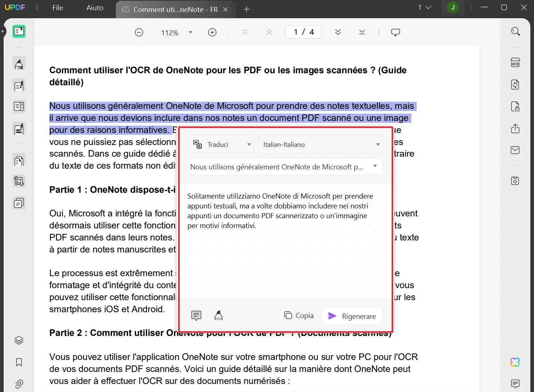Click the Rigenerare button
Screen dimensions: 534x392
pyautogui.click(x=352, y=316)
